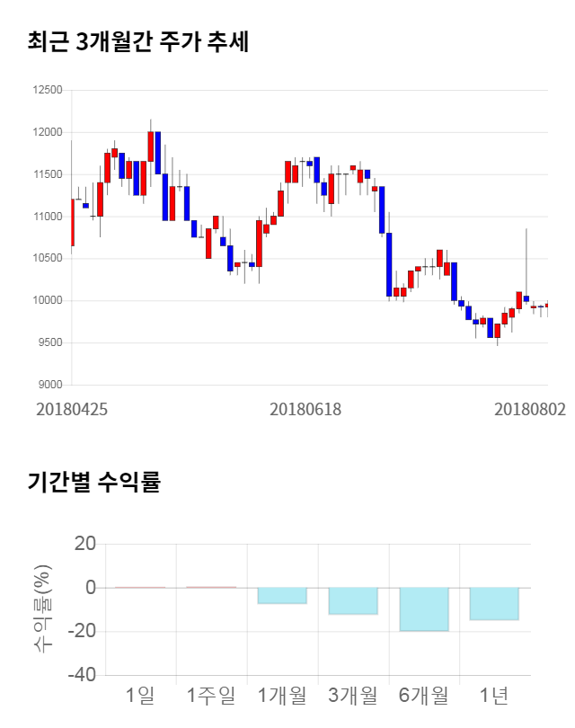This screenshot has width=575, height=728.
Task: Select the 3개월 return bar
Action: (353, 601)
